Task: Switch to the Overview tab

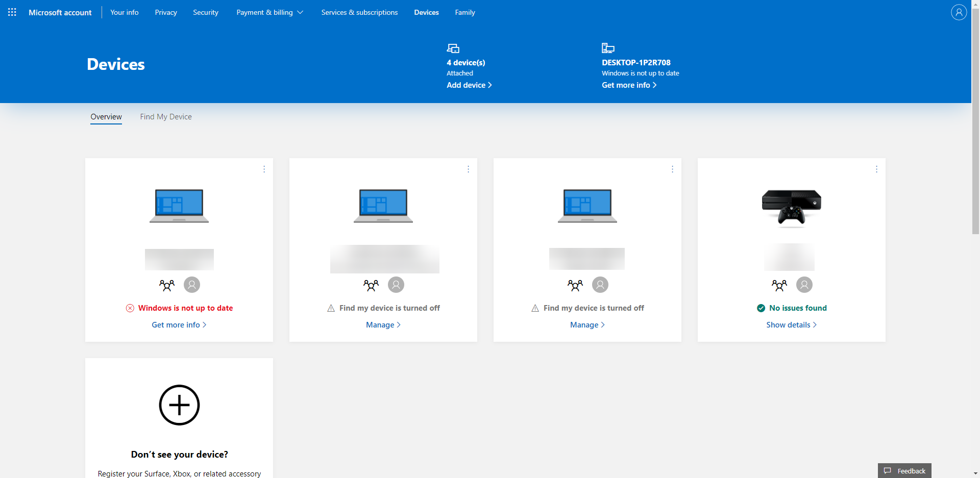Action: click(106, 117)
